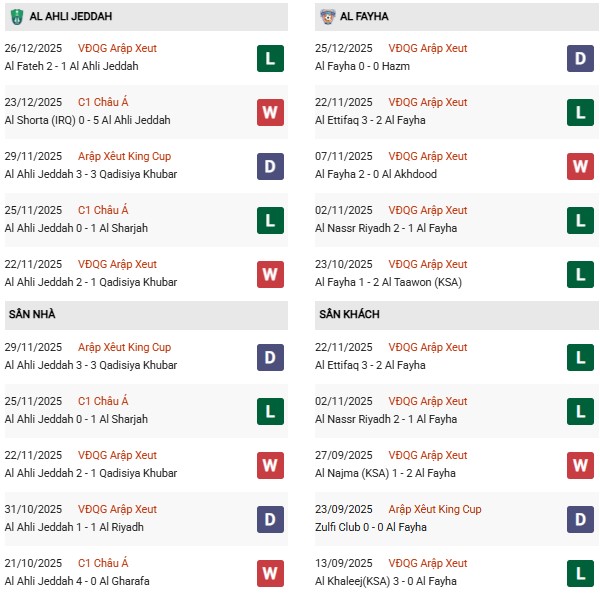The image size is (600, 593).
Task: Click the L badge for Al Fateh match
Action: [270, 58]
